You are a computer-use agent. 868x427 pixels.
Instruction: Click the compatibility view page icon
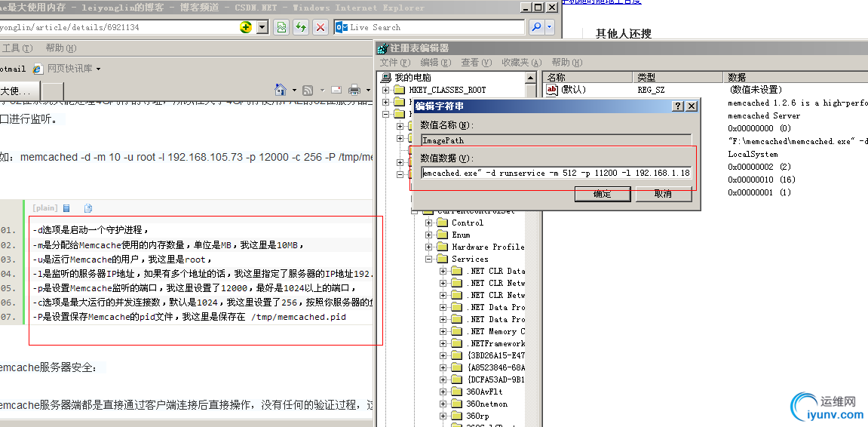point(282,27)
